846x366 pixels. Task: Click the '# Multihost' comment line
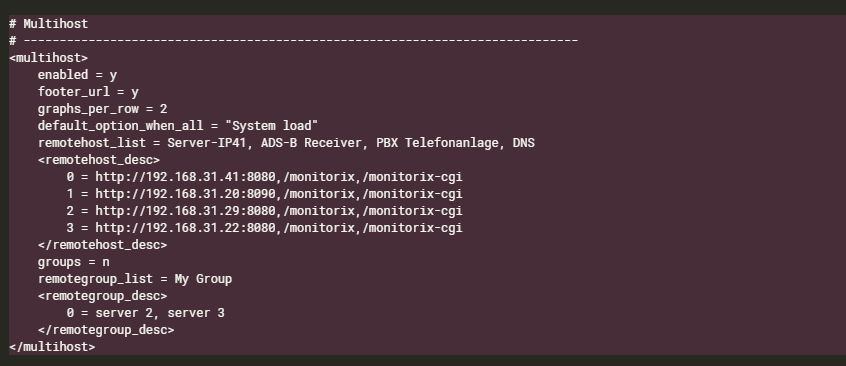click(48, 24)
